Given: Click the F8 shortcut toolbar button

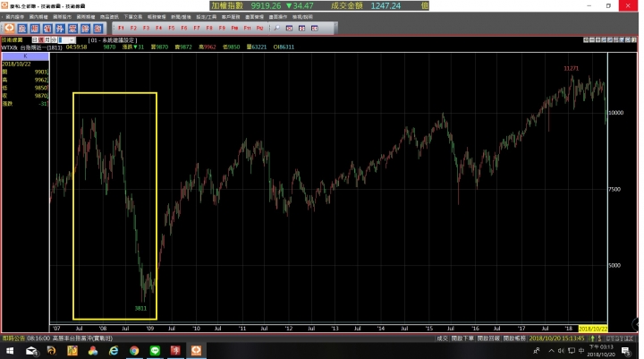Looking at the screenshot, I should point(209,28).
